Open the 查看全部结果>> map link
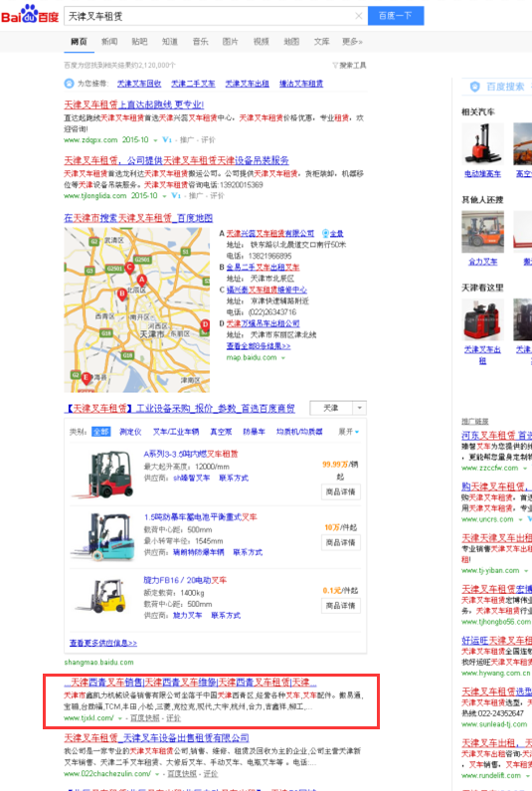 (x=259, y=346)
